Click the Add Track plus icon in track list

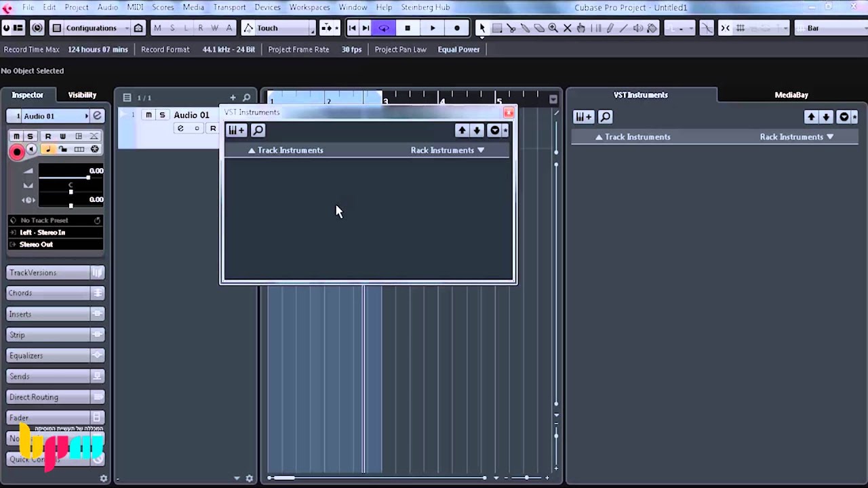[233, 98]
